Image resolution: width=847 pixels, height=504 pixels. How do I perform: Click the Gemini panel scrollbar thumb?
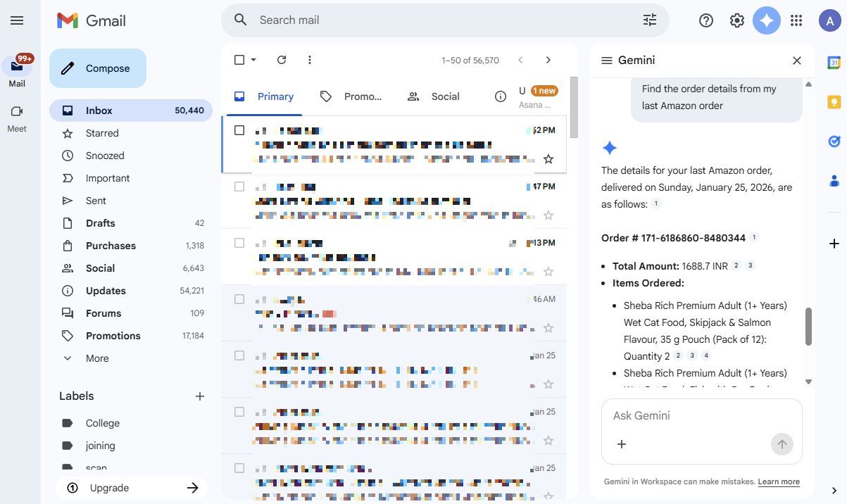[808, 327]
